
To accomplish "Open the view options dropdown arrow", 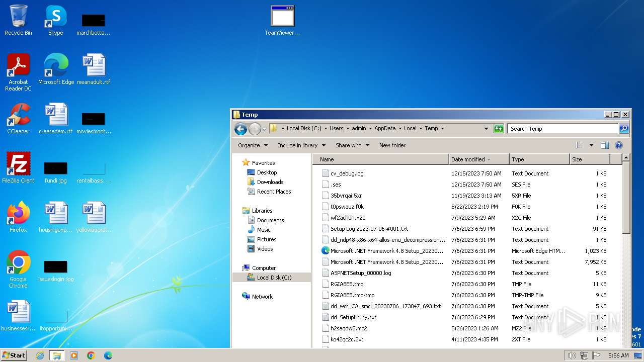I will (x=591, y=145).
